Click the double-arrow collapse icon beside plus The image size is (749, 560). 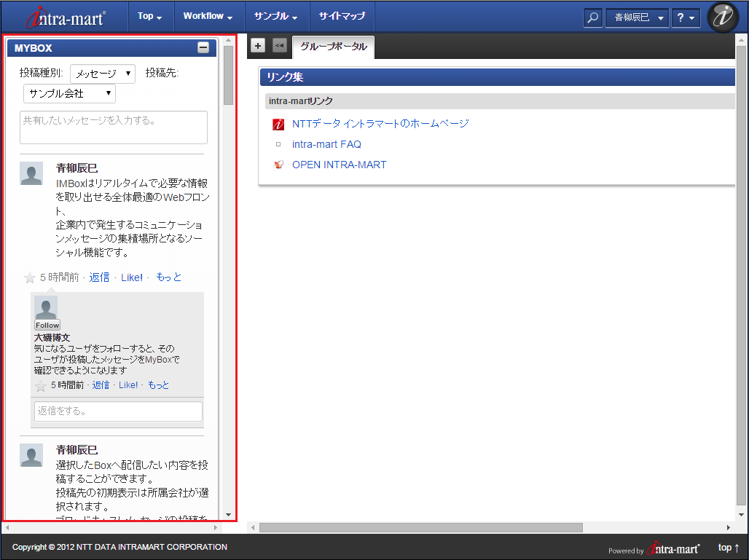click(x=279, y=46)
